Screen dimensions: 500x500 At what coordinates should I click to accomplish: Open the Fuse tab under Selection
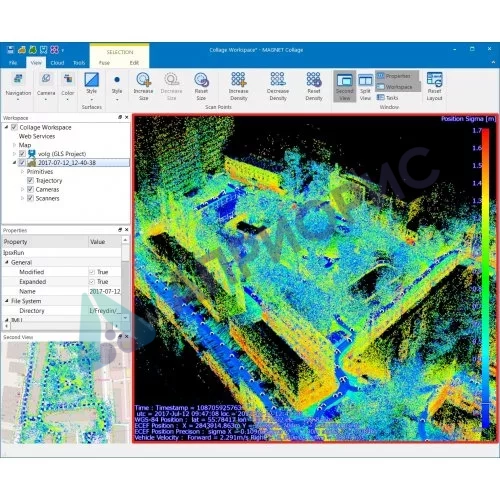[104, 63]
